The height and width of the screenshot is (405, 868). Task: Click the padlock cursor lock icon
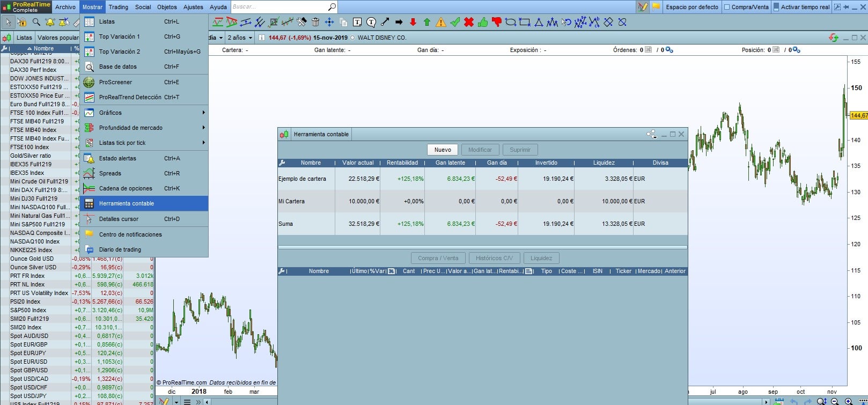(x=22, y=22)
